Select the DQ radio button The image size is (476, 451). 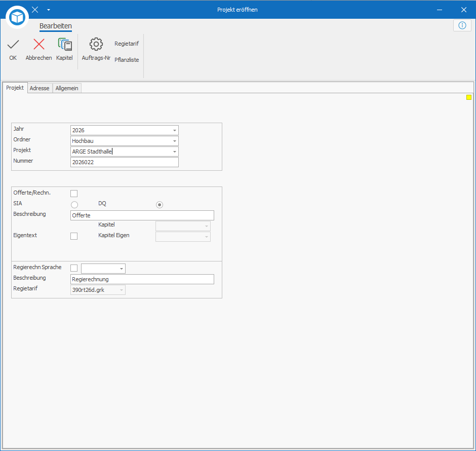point(160,205)
